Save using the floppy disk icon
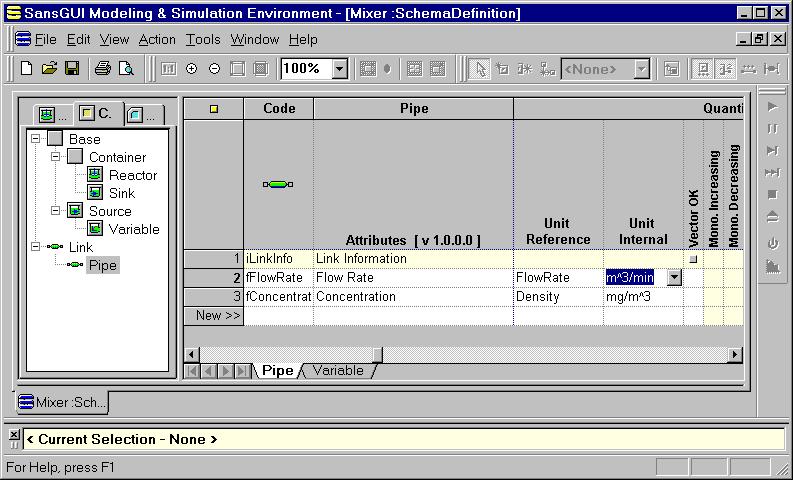The height and width of the screenshot is (480, 793). pyautogui.click(x=72, y=69)
